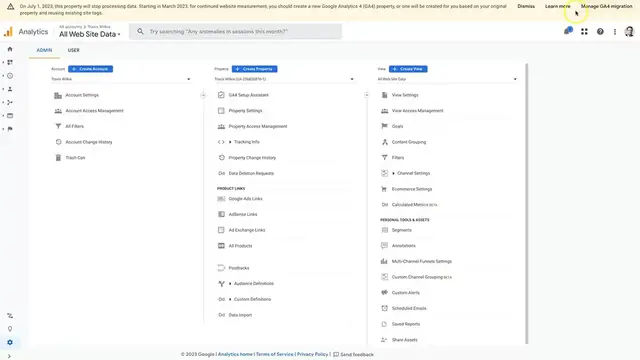The image size is (640, 360).
Task: Dismiss the GA4 migration banner
Action: 526,7
